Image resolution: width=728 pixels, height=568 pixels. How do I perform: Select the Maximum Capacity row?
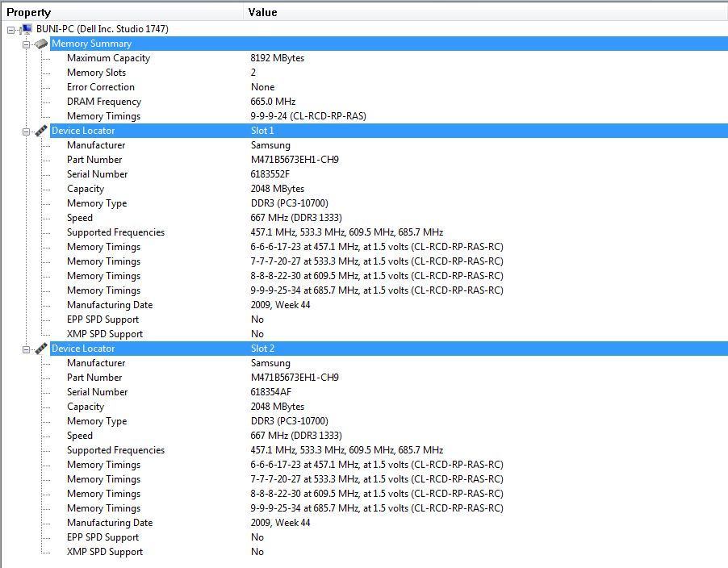click(x=388, y=58)
